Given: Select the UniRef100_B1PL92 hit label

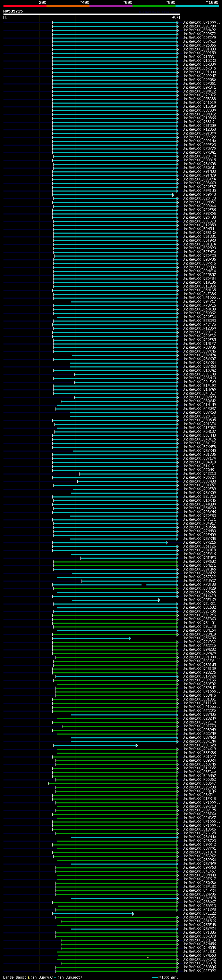Looking at the screenshot, I should [x=199, y=386].
